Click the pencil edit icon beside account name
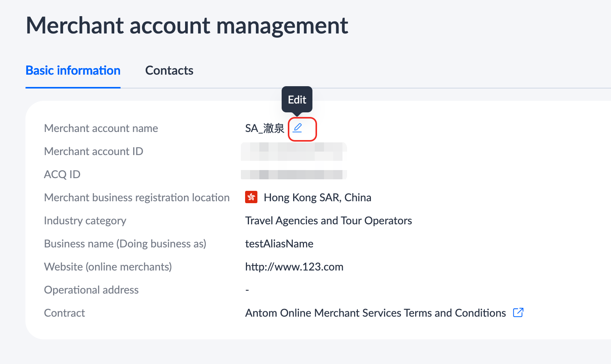The height and width of the screenshot is (364, 611). pos(297,128)
